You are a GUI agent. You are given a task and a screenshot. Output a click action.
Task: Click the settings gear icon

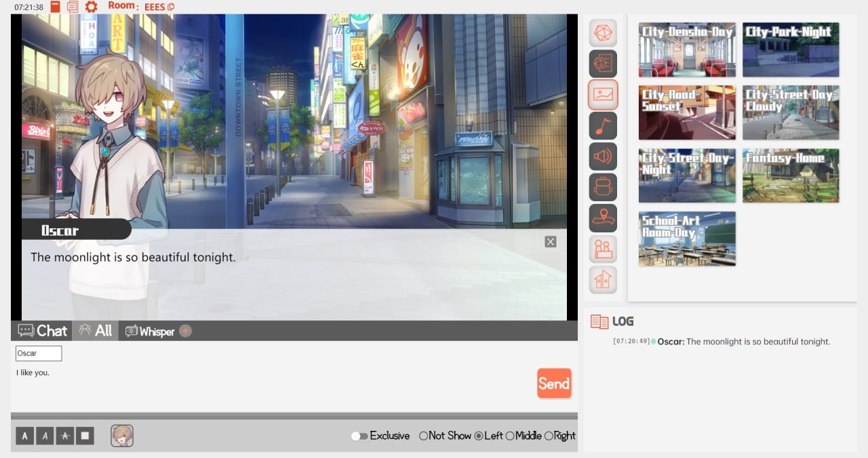tap(91, 7)
